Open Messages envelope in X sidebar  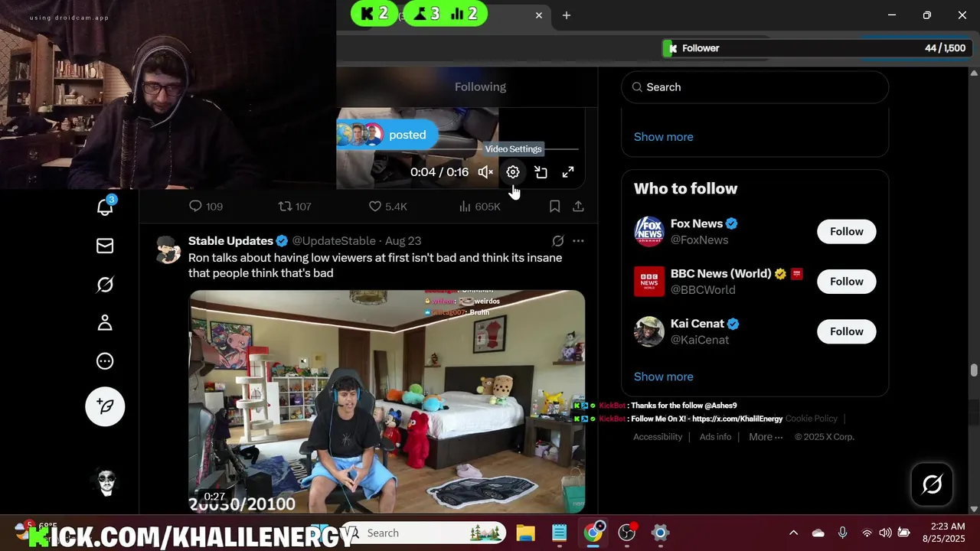[x=105, y=246]
